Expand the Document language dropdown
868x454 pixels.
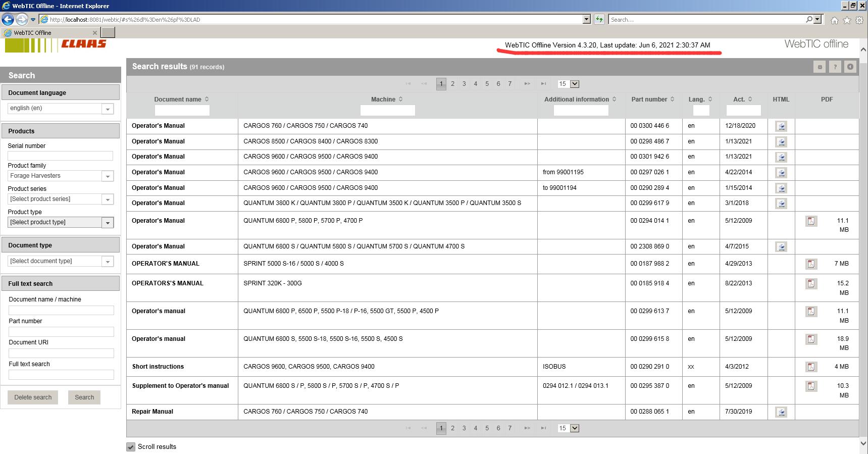61,109
